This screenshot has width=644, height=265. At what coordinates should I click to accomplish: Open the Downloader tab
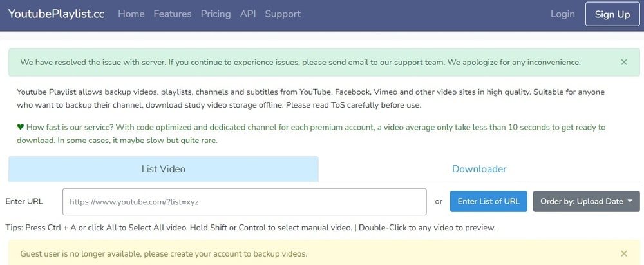pyautogui.click(x=479, y=169)
